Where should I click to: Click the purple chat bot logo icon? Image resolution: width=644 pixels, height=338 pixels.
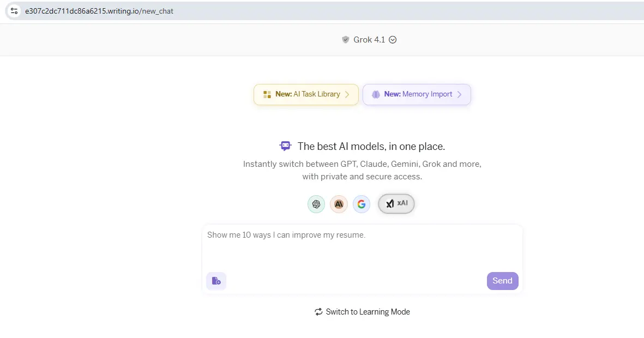click(285, 146)
